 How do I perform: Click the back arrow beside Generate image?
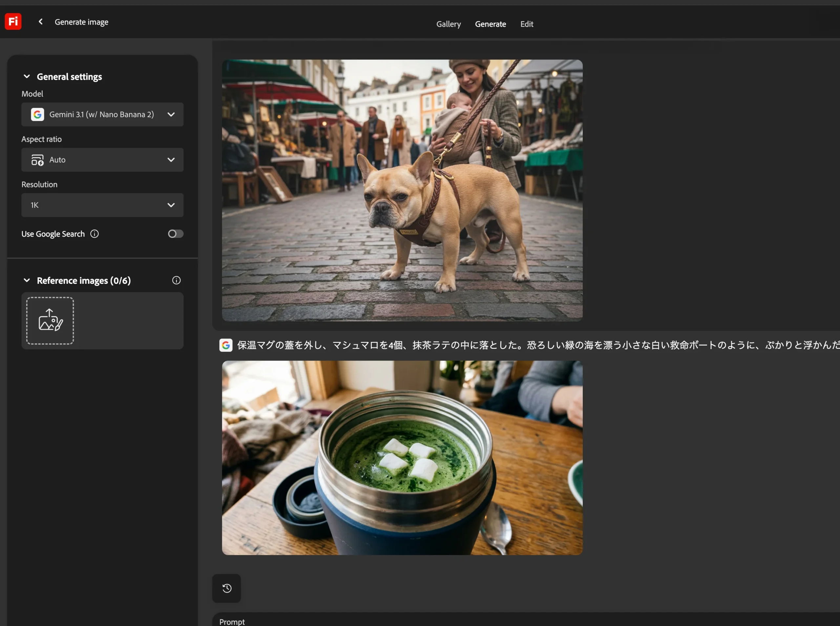40,21
